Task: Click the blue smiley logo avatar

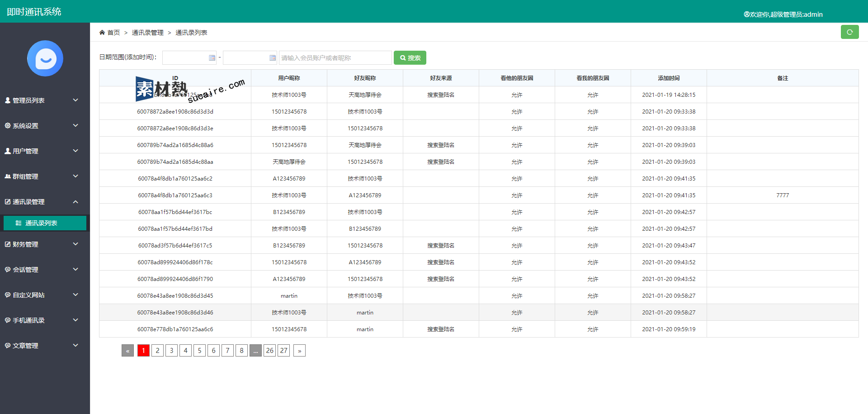Action: point(45,58)
